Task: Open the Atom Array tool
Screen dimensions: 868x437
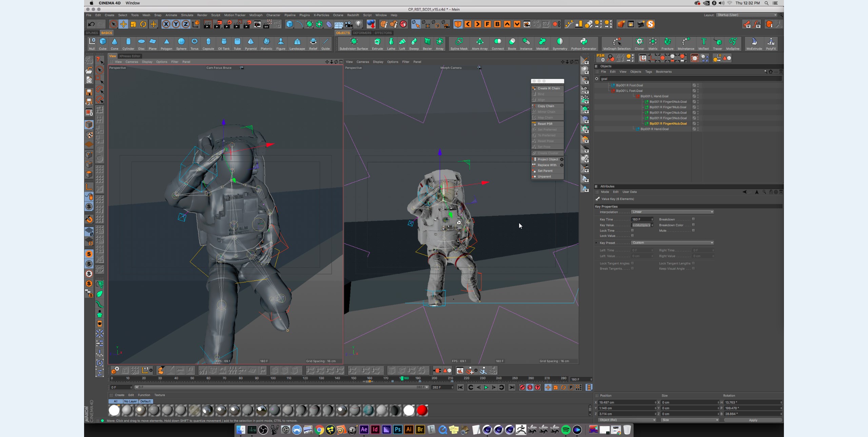Action: tap(480, 43)
